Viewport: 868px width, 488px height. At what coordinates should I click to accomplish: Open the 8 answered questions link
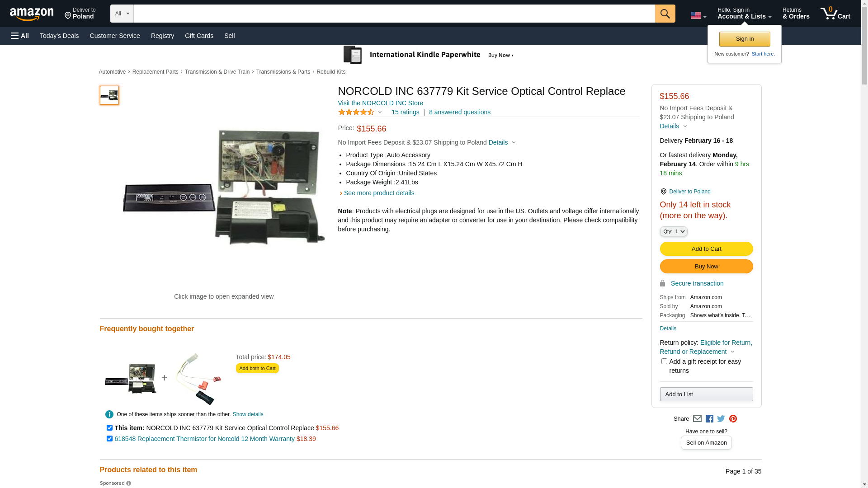coord(459,112)
